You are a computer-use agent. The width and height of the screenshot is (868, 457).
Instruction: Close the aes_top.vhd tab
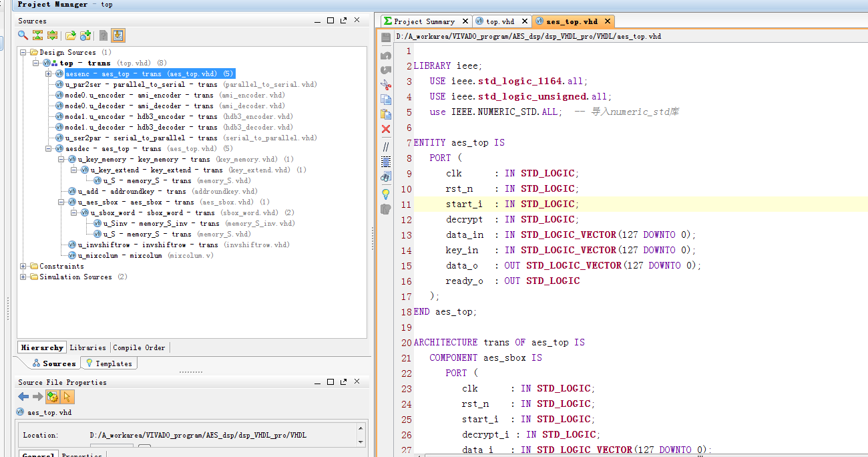point(607,21)
